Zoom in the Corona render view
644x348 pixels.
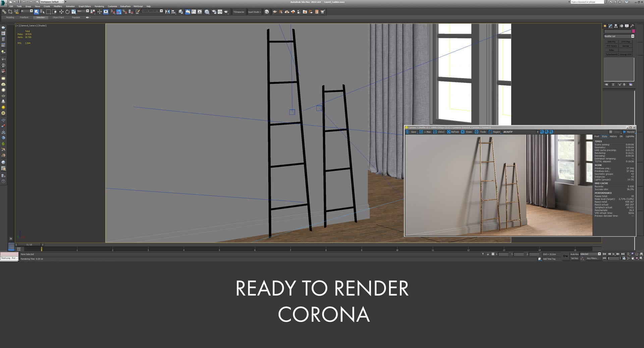542,132
